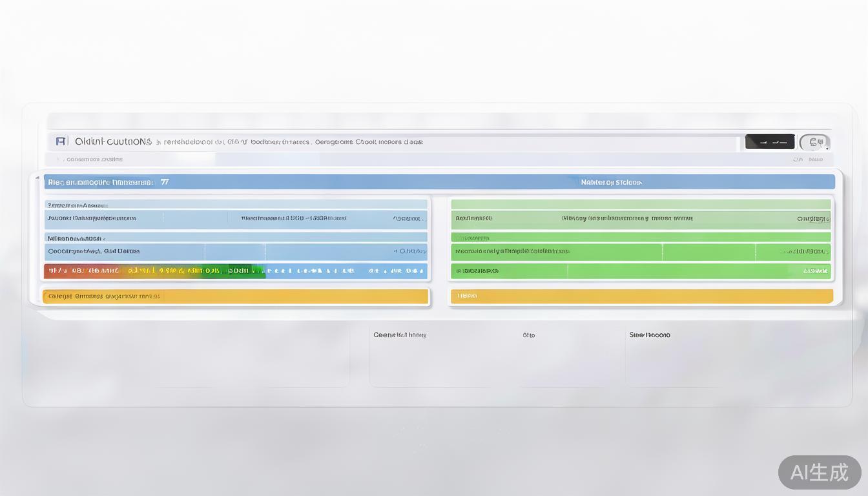Collapse panel using triangle left of blue header
868x496 pixels.
click(37, 178)
